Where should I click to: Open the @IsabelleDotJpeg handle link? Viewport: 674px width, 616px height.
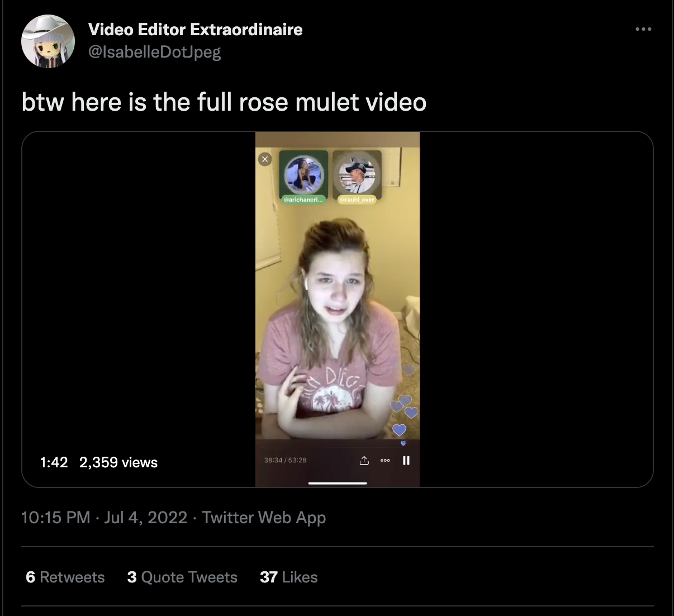pos(155,52)
